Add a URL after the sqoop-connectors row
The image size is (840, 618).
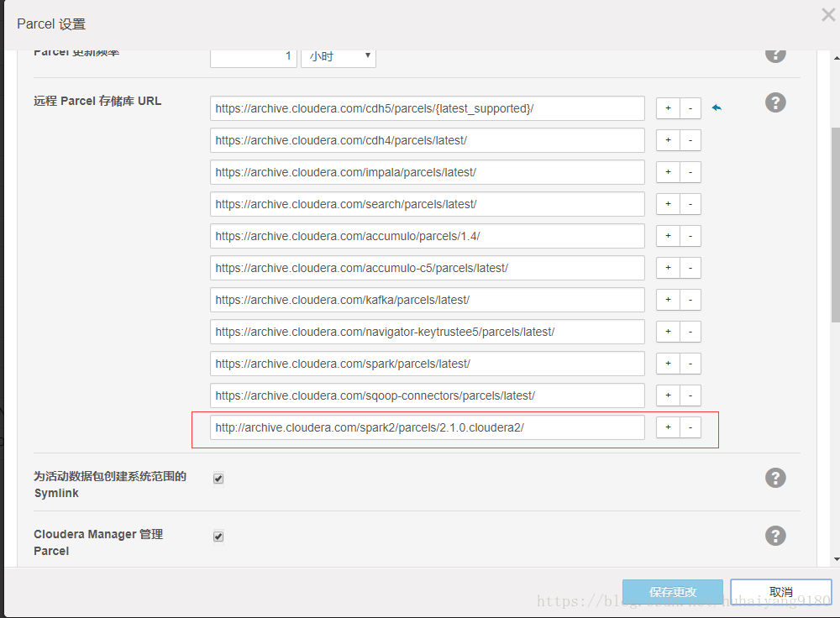(668, 395)
